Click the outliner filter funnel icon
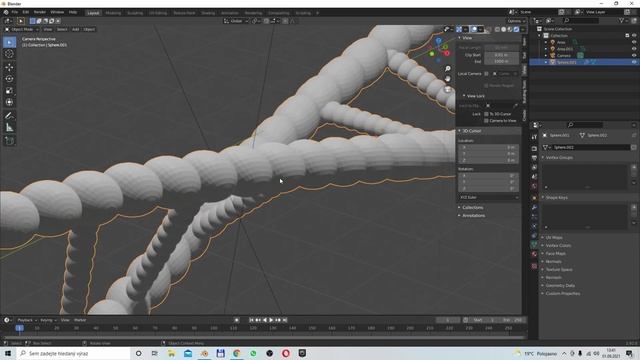640x360 pixels. 622,20
